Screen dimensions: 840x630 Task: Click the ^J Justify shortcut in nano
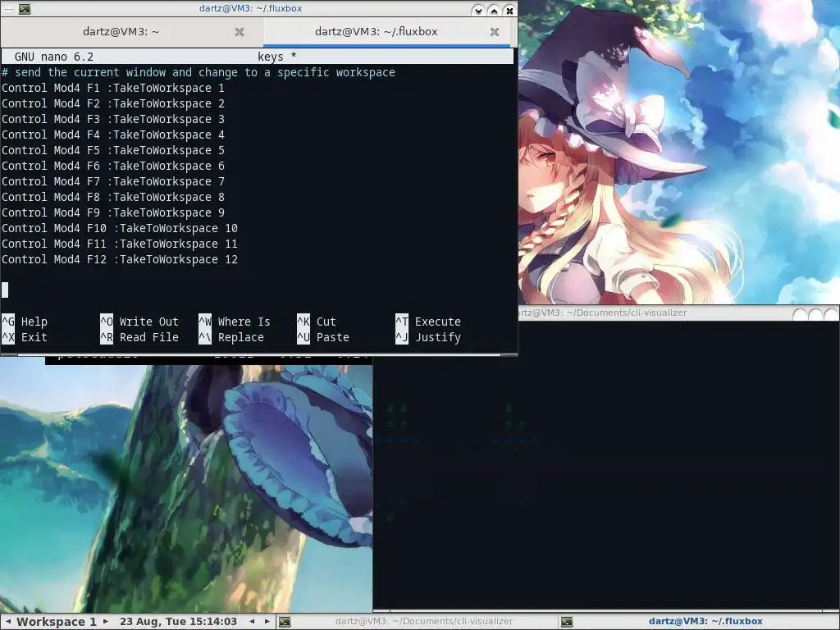point(428,337)
